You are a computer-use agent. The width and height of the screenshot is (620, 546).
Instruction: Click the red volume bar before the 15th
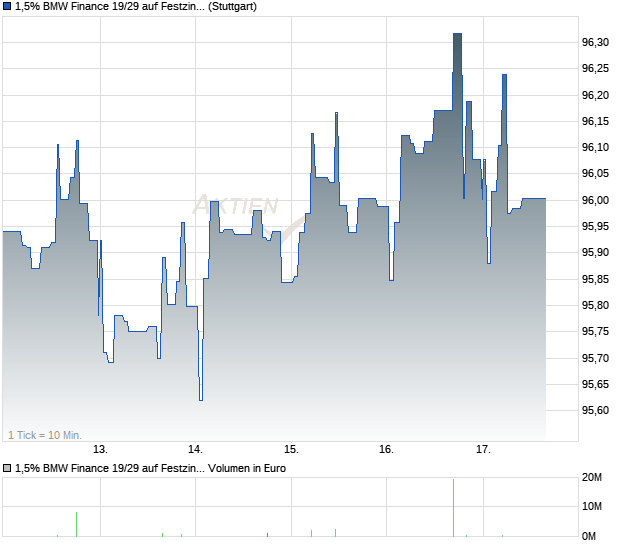point(268,535)
